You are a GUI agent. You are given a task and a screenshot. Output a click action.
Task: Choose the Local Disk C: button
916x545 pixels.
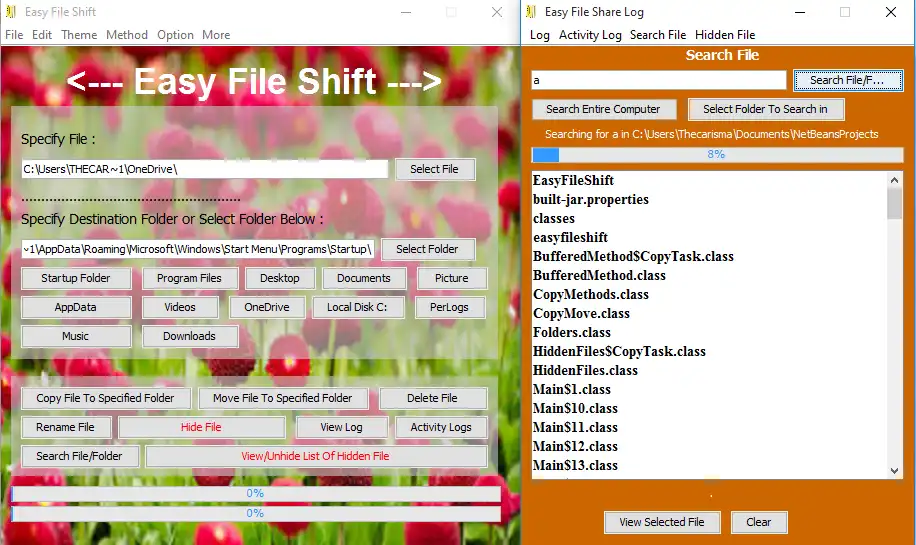(357, 307)
